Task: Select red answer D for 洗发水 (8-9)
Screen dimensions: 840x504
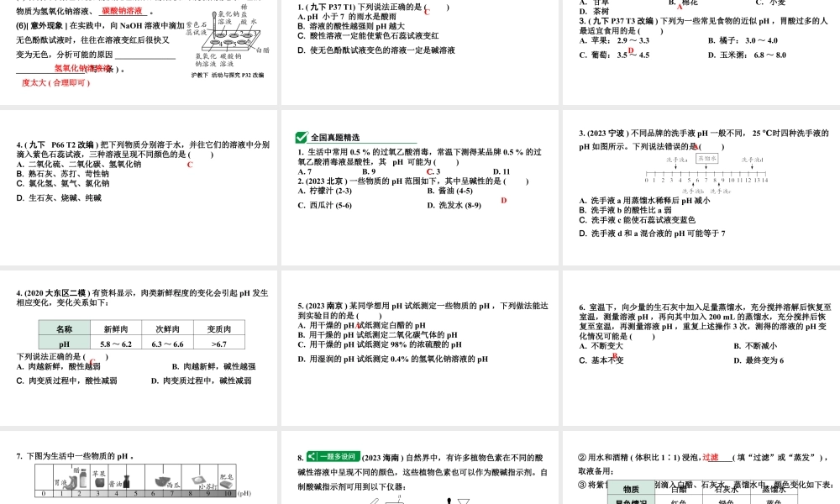Action: click(504, 200)
